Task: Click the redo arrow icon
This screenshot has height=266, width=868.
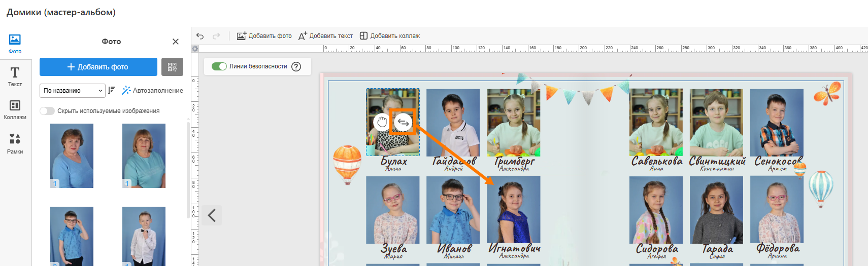Action: (216, 36)
